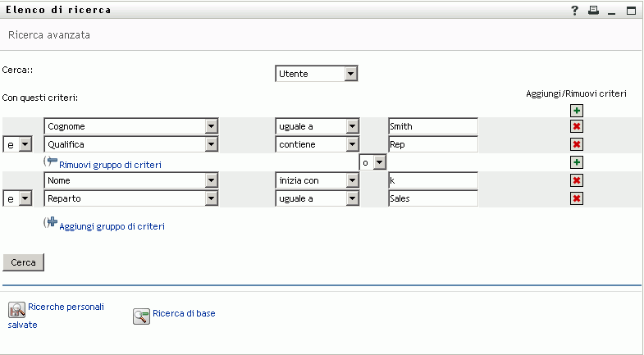The image size is (644, 355).
Task: Delete the Qualifica criterion row
Action: click(x=577, y=144)
